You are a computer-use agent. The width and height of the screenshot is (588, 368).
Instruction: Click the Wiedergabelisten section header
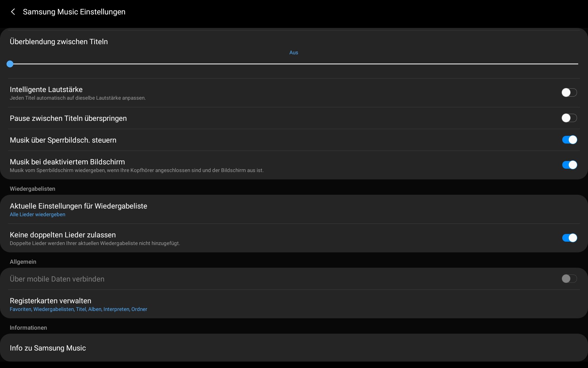click(32, 189)
